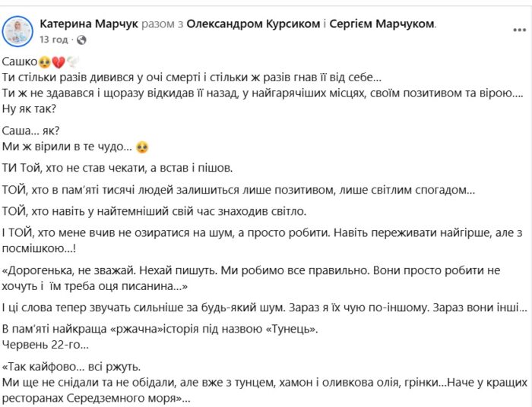Click the crying emoji after 'чудо...'
The height and width of the screenshot is (407, 532).
coord(141,146)
